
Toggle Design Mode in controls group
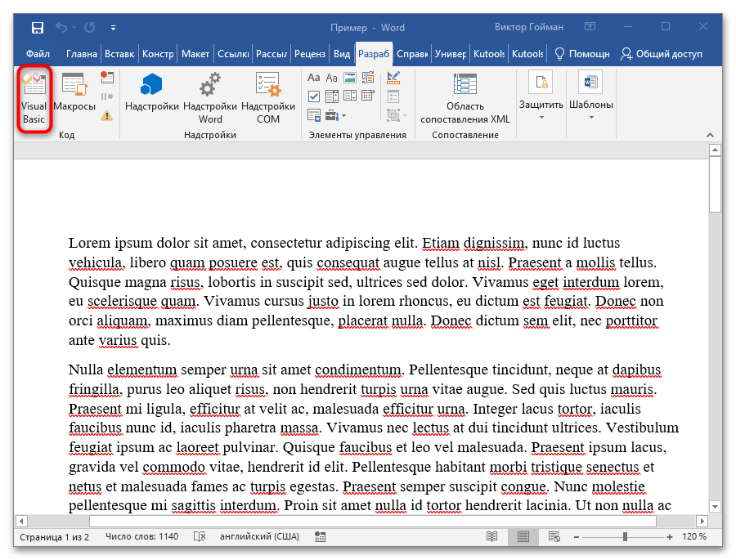(393, 78)
